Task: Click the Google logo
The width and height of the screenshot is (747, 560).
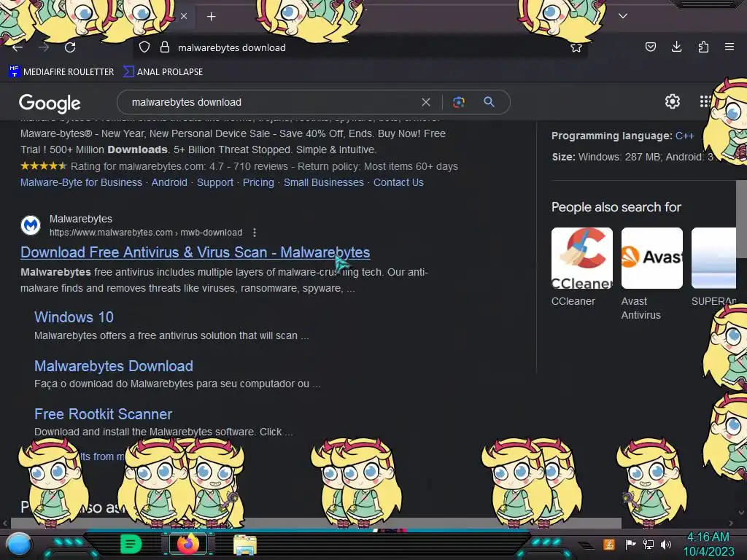Action: pos(50,103)
